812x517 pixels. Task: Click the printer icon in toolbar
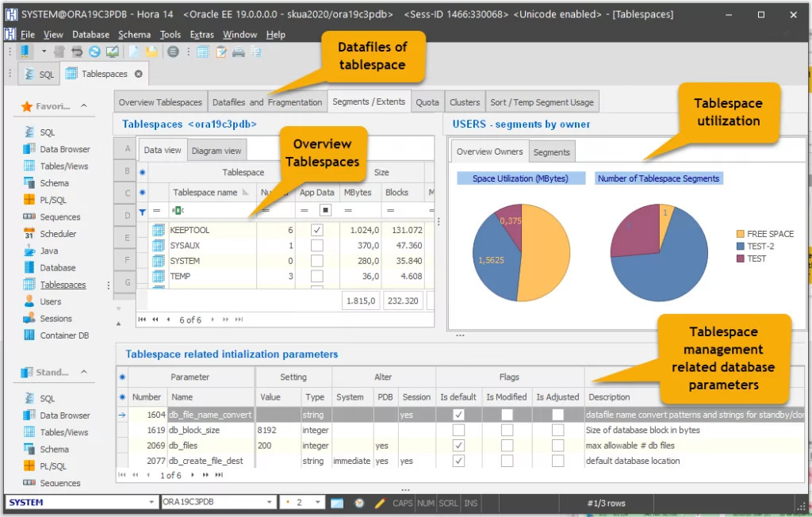[x=238, y=52]
